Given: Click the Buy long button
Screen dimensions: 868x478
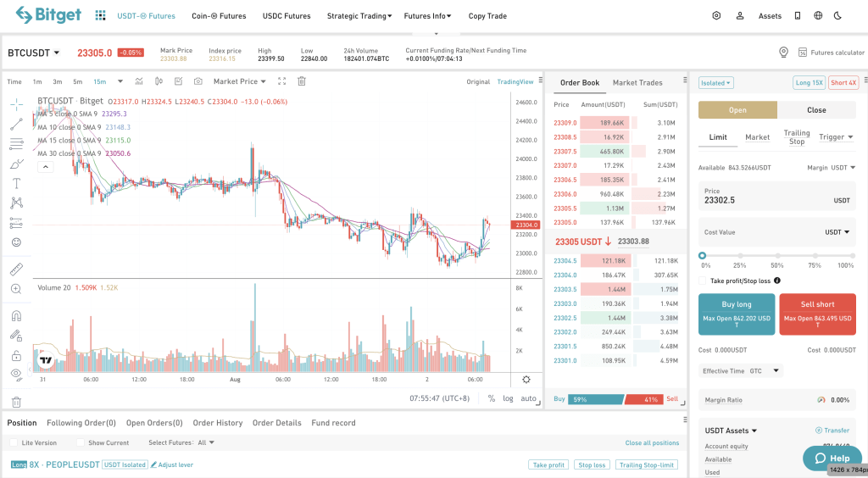Looking at the screenshot, I should point(737,314).
